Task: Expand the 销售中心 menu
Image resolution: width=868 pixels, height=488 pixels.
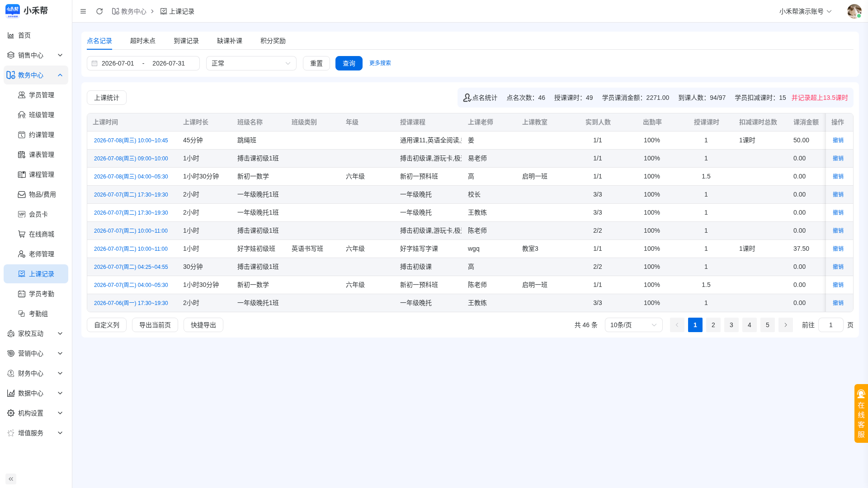Action: pos(36,55)
